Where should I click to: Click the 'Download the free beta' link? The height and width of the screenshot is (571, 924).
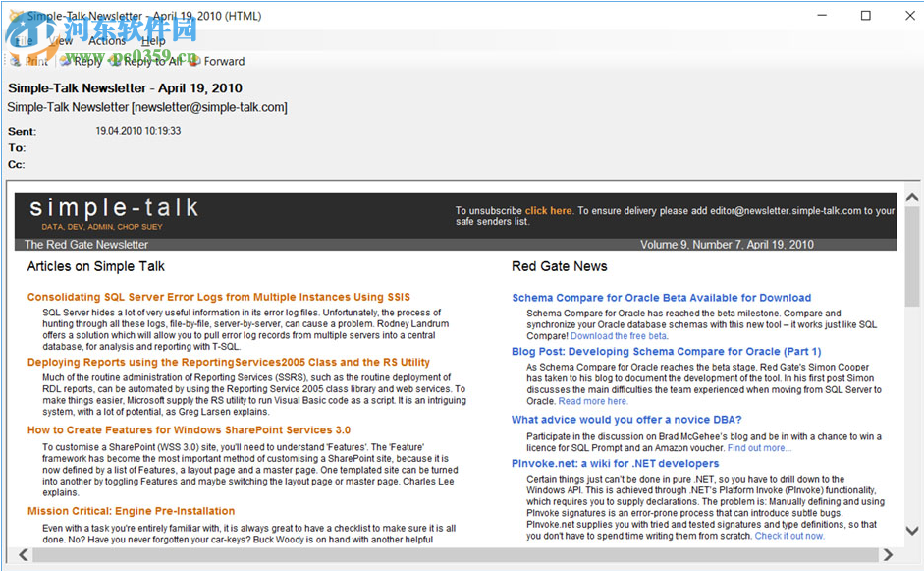click(x=619, y=336)
